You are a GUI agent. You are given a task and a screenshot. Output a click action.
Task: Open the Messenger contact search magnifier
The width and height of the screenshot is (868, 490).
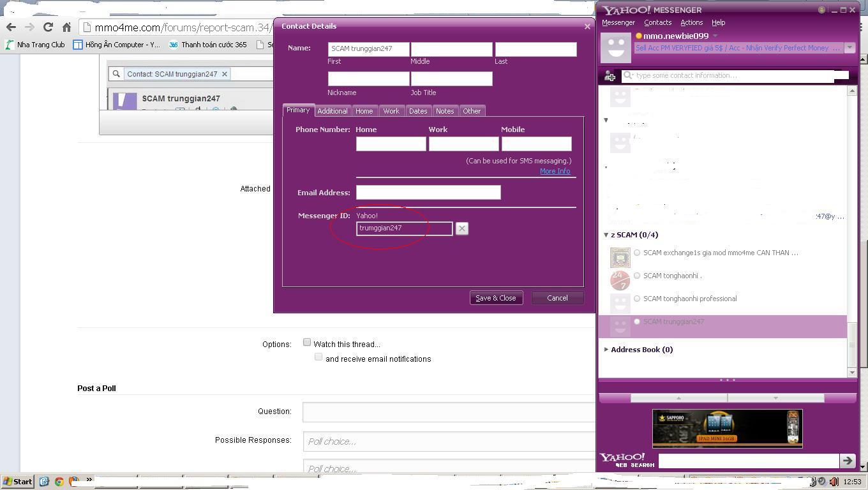[628, 75]
